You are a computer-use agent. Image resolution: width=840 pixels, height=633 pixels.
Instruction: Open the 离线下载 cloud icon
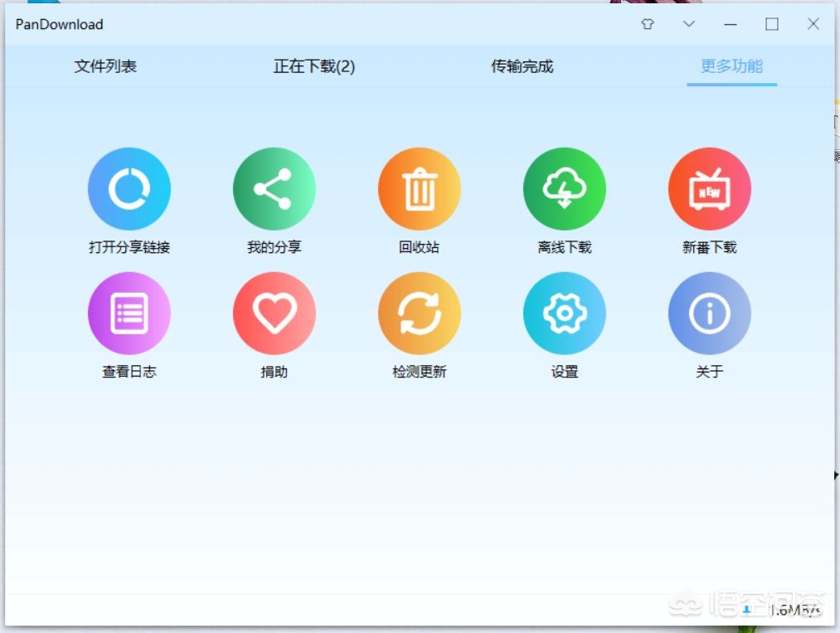click(565, 188)
